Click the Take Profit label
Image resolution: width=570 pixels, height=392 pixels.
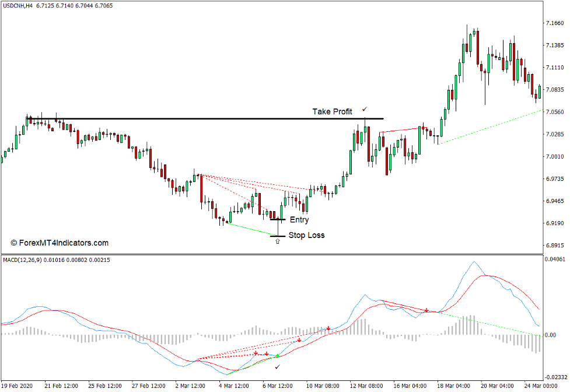pyautogui.click(x=333, y=111)
